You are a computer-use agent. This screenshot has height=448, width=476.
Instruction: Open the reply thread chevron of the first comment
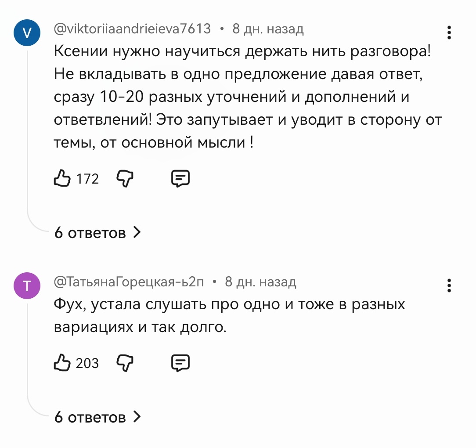coord(137,233)
